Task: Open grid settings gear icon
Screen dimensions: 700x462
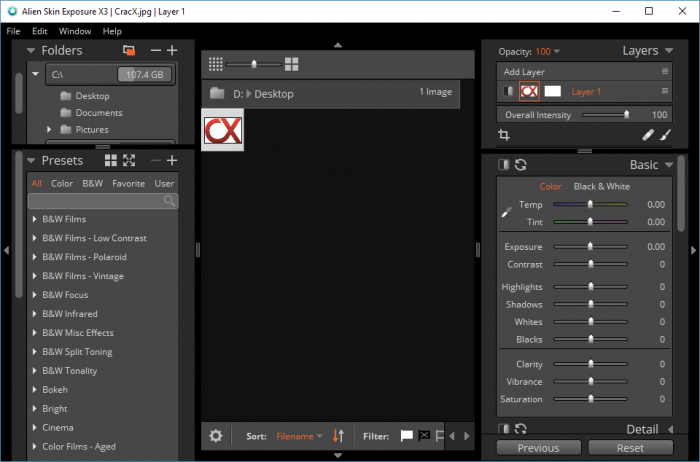Action: pyautogui.click(x=216, y=436)
